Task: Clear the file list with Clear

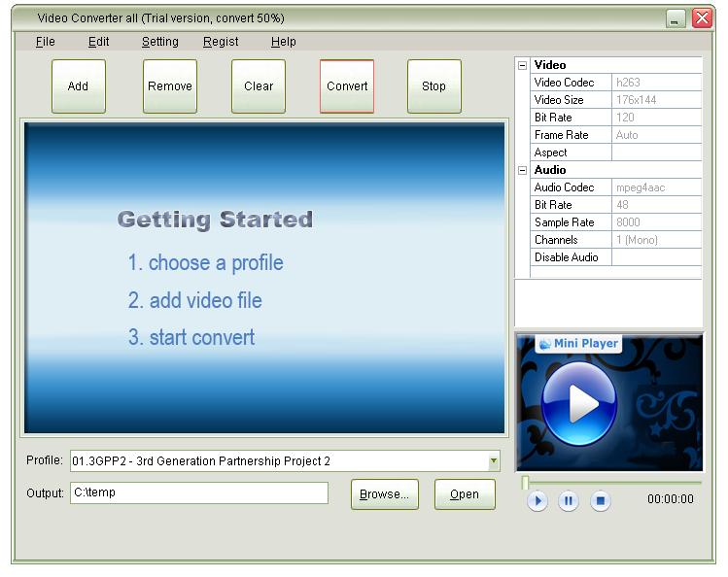Action: point(259,86)
